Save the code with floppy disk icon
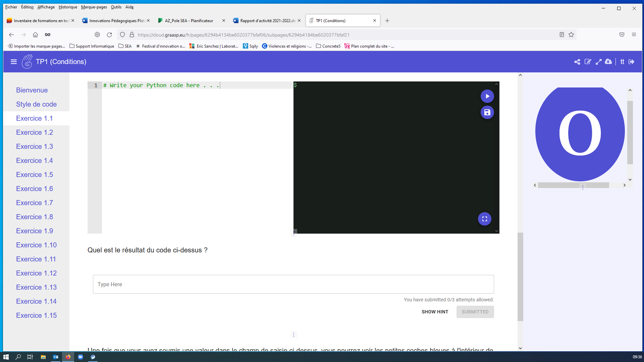The height and width of the screenshot is (362, 644). point(487,112)
